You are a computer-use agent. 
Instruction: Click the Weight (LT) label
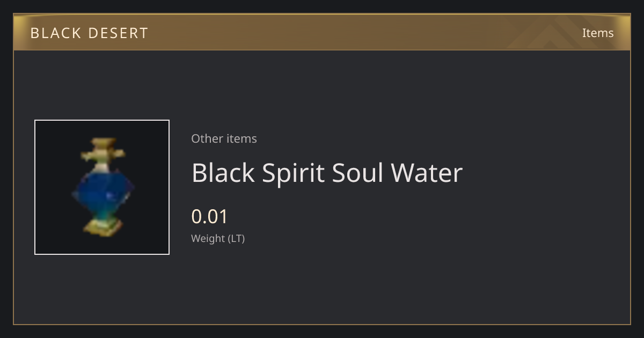(x=218, y=238)
